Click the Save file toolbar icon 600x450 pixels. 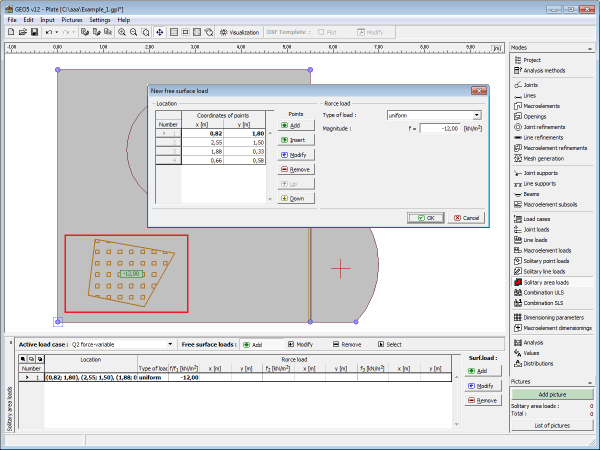coord(33,32)
